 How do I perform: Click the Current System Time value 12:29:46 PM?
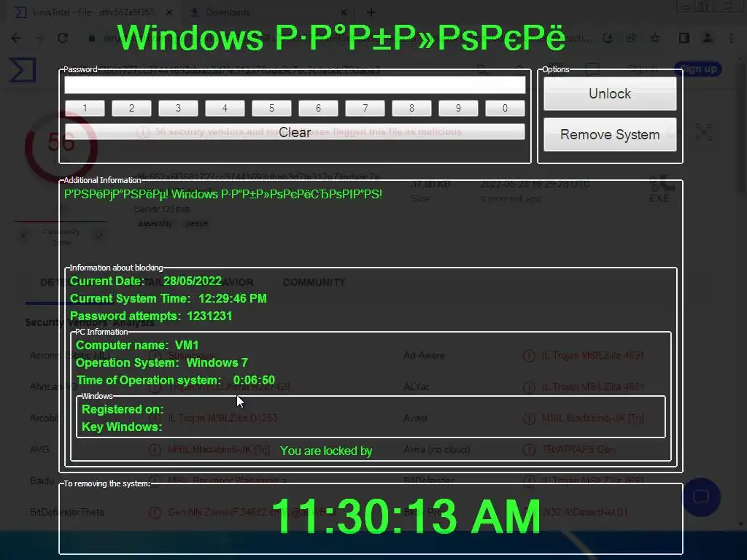point(233,298)
